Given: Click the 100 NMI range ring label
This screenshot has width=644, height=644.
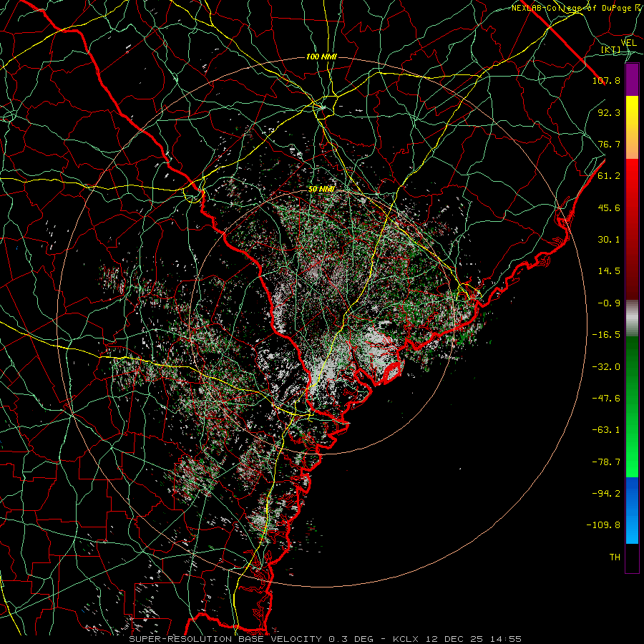Looking at the screenshot, I should click(x=321, y=57).
